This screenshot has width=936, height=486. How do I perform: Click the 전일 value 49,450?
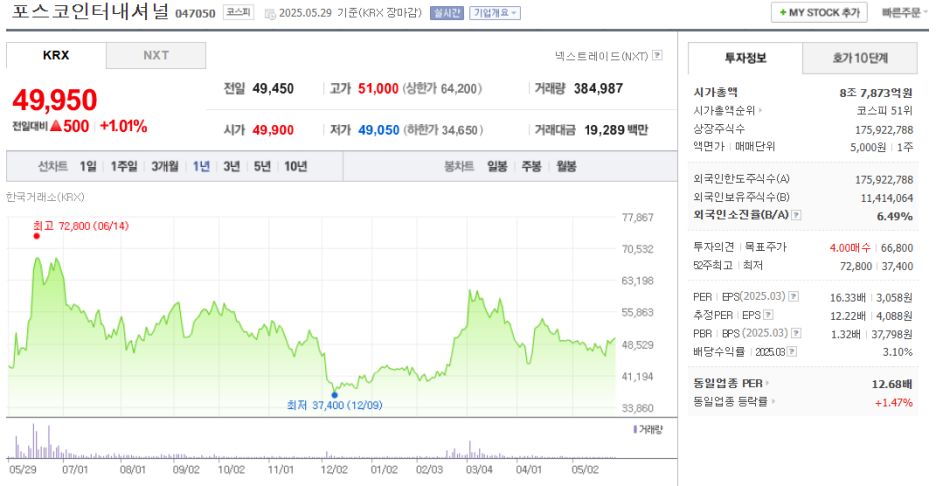273,88
